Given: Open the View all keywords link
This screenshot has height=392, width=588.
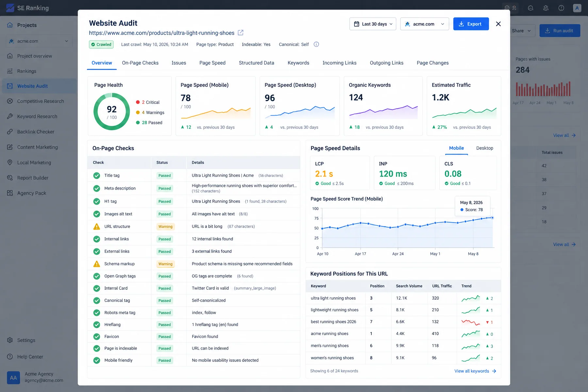Looking at the screenshot, I should [x=475, y=371].
